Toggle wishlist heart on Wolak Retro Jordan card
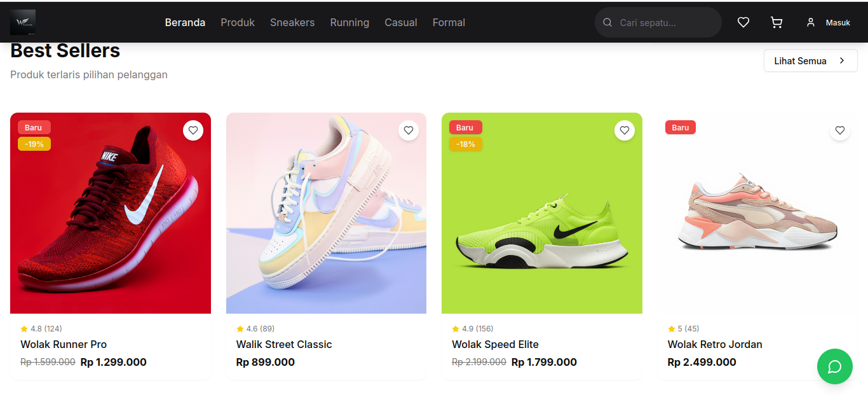This screenshot has width=868, height=397. pos(840,130)
